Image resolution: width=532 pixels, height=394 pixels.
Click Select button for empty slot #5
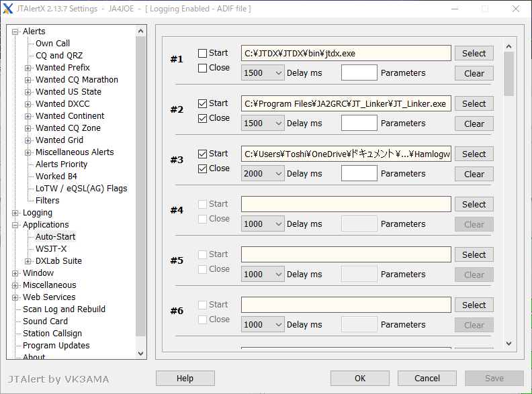474,254
